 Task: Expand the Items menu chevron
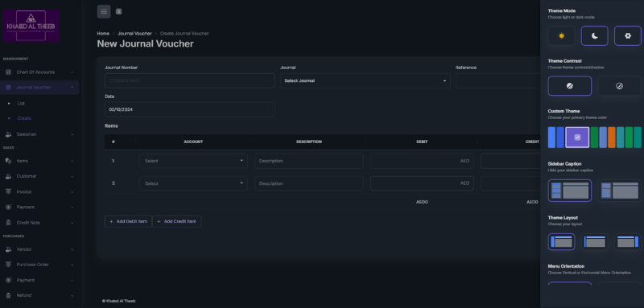click(72, 161)
